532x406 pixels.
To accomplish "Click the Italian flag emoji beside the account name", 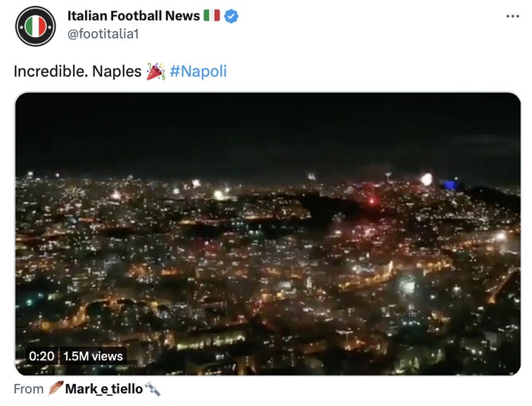I will click(x=211, y=15).
